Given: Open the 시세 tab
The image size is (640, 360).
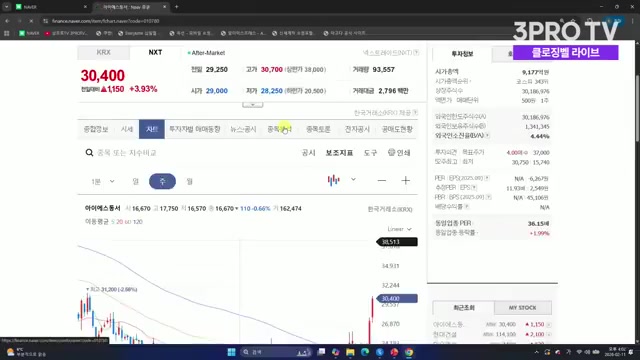Looking at the screenshot, I should pos(127,129).
